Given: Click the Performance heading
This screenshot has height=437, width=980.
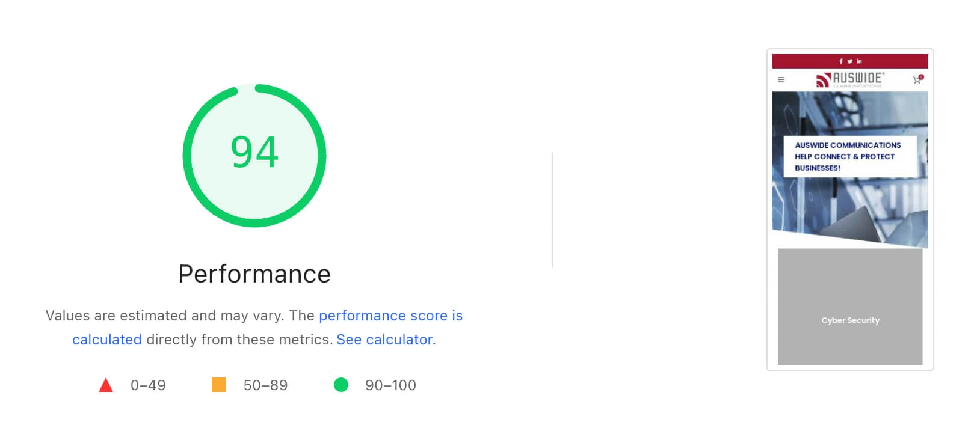Looking at the screenshot, I should point(253,274).
